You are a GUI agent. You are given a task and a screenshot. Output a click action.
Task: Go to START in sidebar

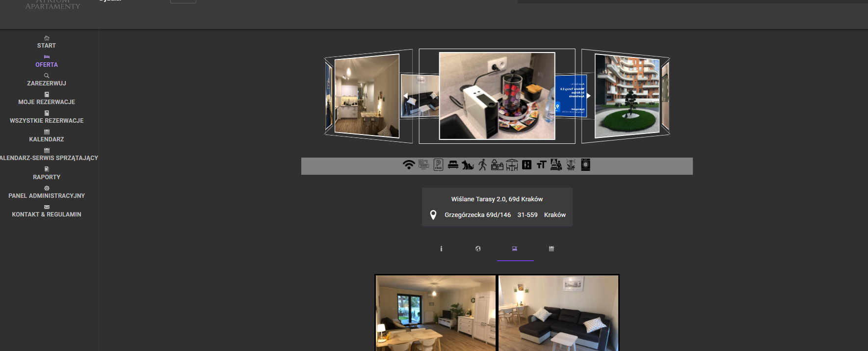tap(47, 42)
